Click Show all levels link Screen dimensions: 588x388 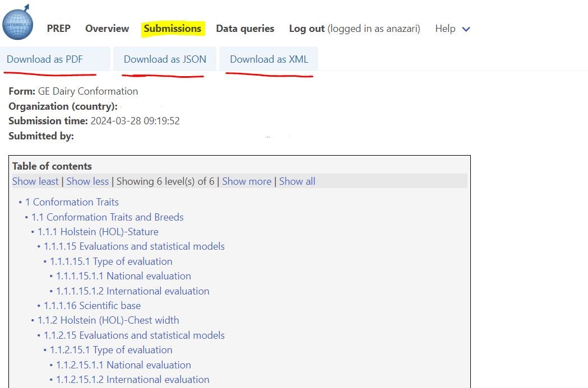(x=297, y=181)
